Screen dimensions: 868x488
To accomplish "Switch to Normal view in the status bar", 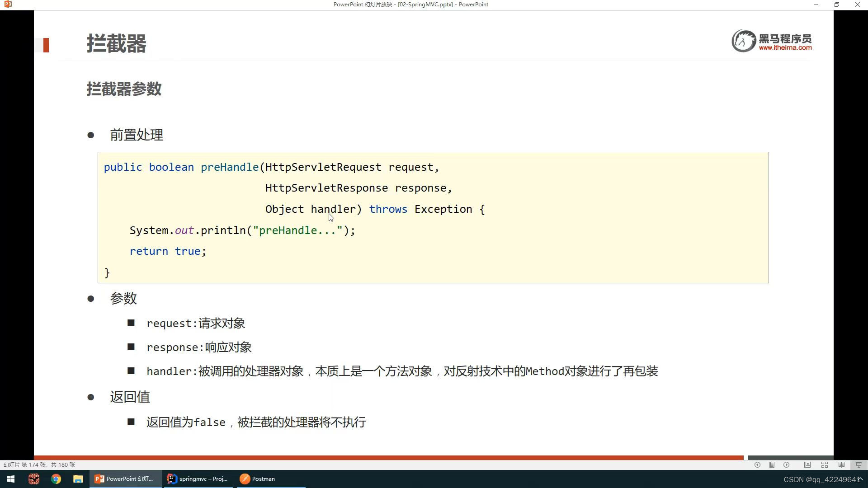I will point(807,465).
